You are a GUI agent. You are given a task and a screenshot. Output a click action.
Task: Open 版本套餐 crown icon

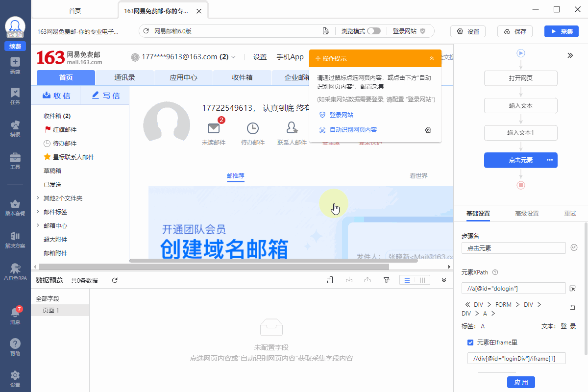click(x=15, y=204)
